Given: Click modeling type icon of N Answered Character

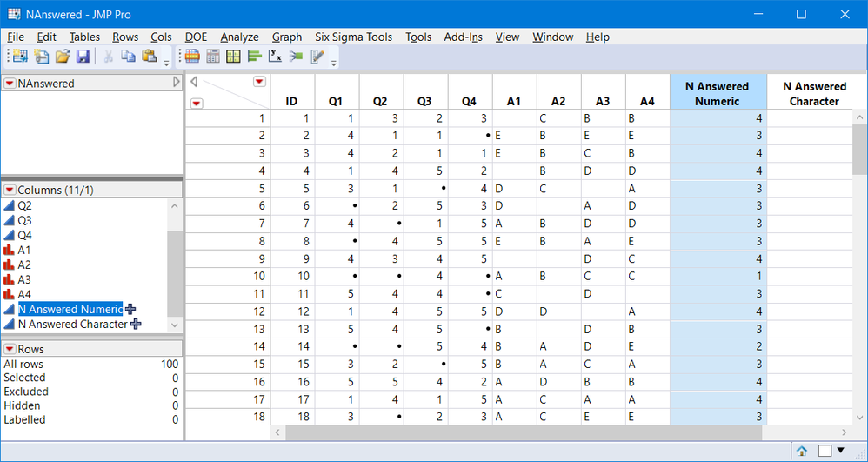Looking at the screenshot, I should coord(9,324).
